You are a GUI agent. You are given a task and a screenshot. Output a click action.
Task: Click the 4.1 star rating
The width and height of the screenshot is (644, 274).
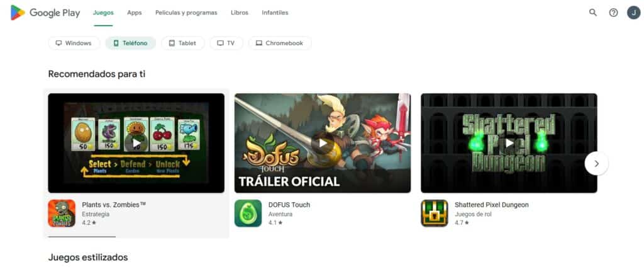(x=275, y=222)
